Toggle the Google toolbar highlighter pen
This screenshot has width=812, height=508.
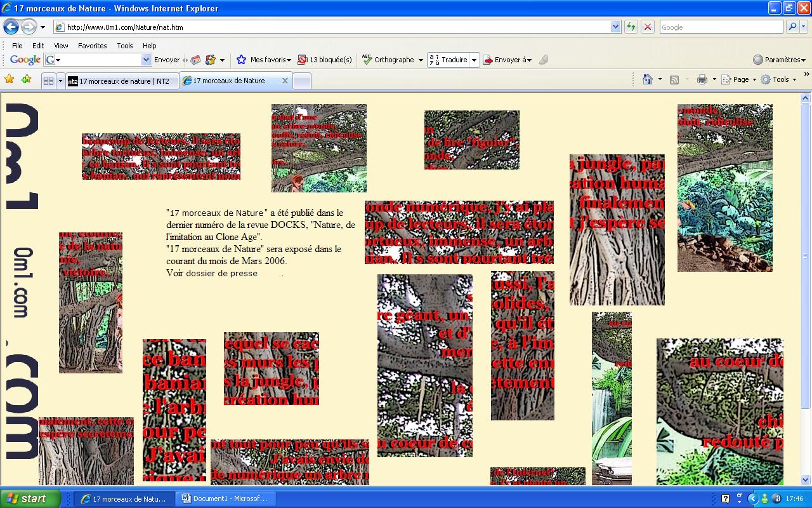tap(544, 60)
